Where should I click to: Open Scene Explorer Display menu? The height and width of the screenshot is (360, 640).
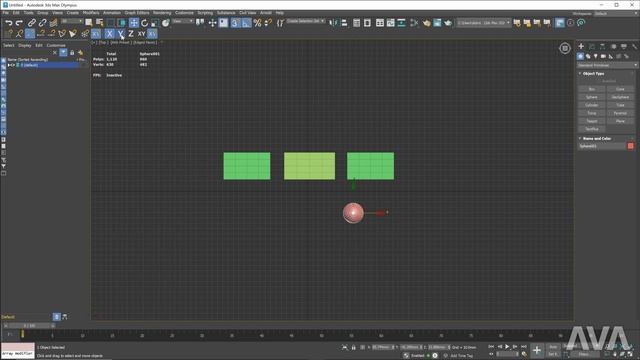pos(24,45)
